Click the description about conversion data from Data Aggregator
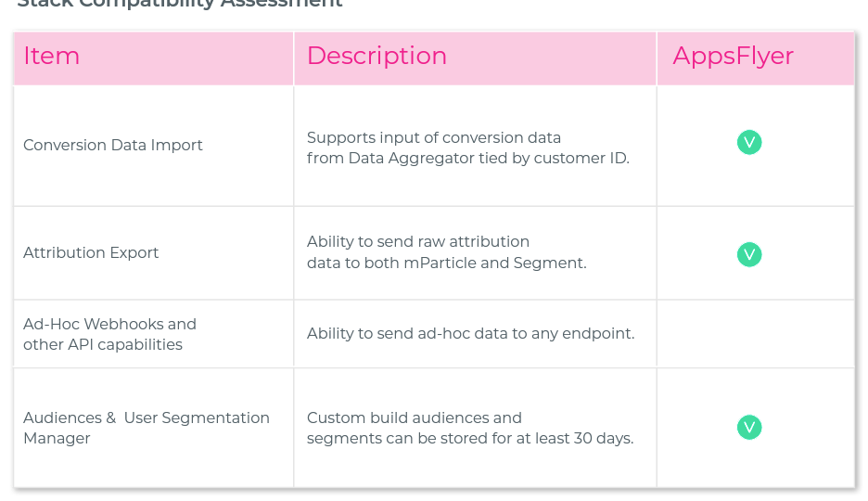Viewport: 868px width, 501px height. 467,148
